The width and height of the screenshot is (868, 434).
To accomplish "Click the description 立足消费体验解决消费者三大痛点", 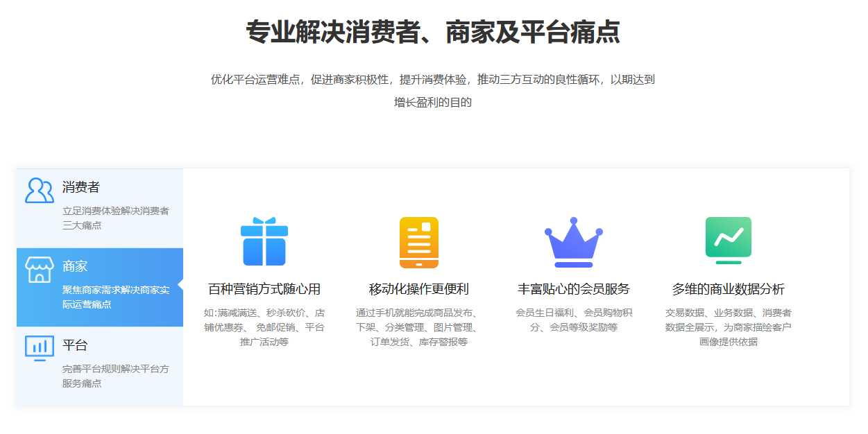I will point(116,218).
